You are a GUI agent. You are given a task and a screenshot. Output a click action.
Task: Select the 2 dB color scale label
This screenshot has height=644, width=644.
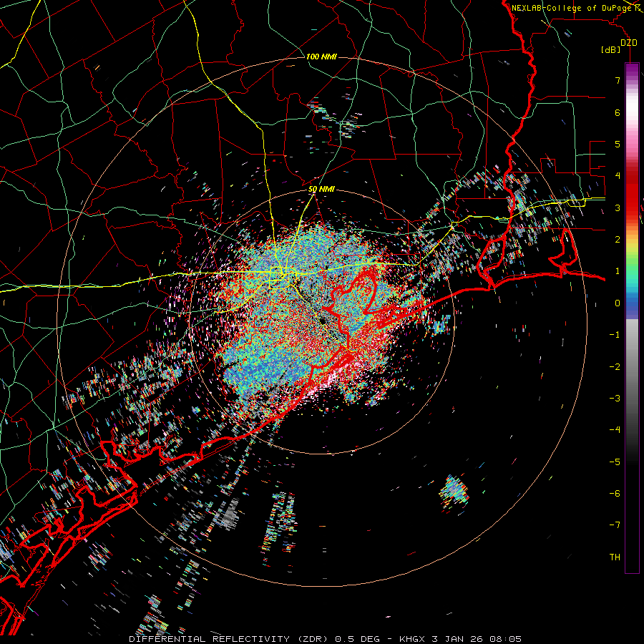coord(618,240)
